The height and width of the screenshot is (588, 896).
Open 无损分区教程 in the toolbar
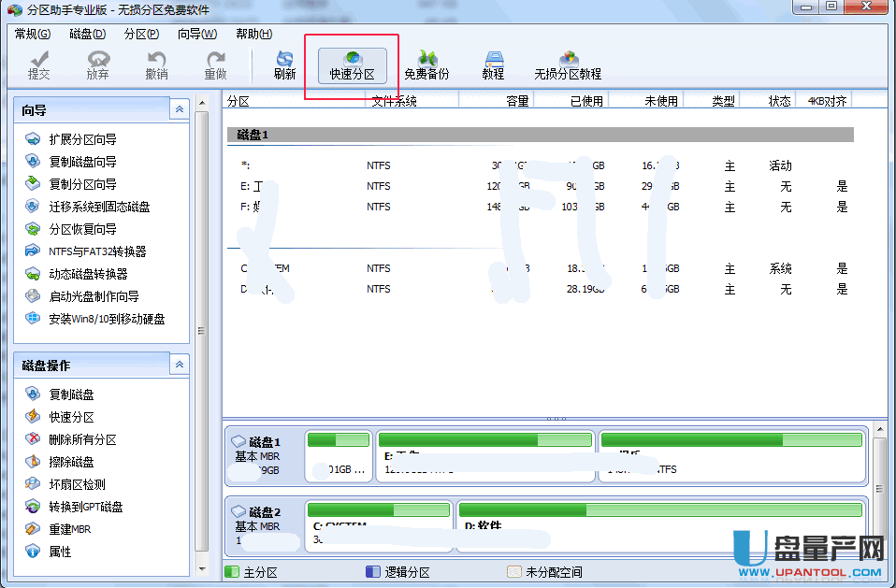tap(568, 65)
